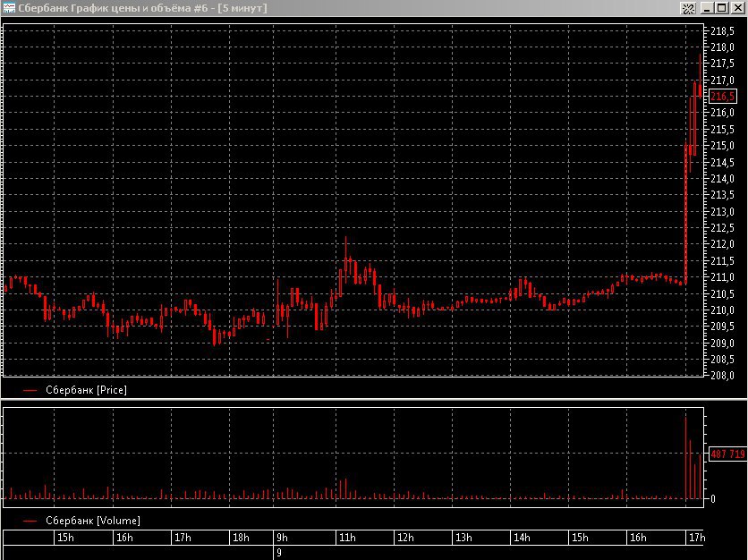Image resolution: width=748 pixels, height=560 pixels.
Task: Click the 213,0 price axis label
Action: [722, 211]
